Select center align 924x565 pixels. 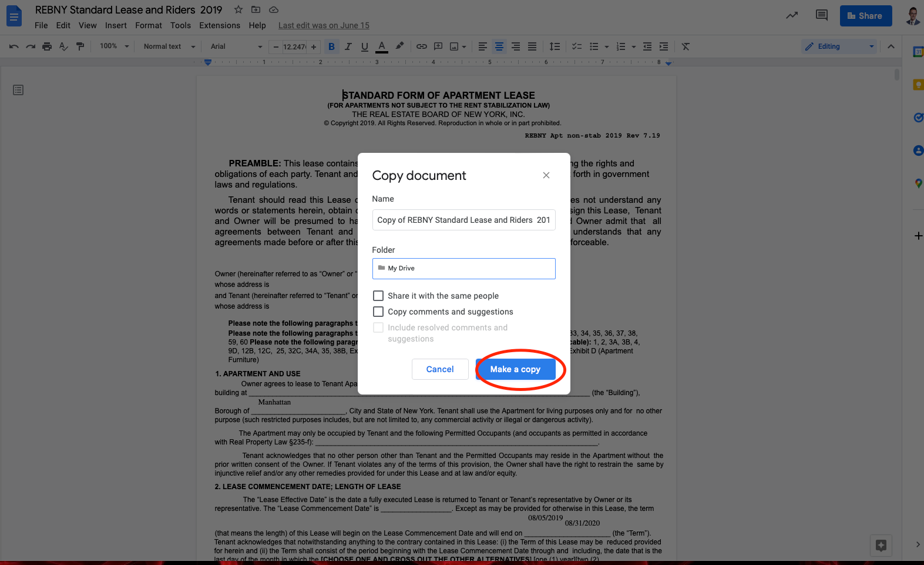(499, 46)
